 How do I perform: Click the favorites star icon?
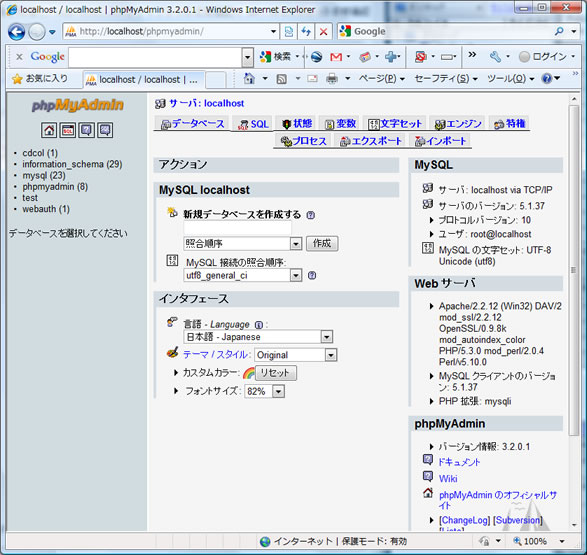tap(17, 79)
